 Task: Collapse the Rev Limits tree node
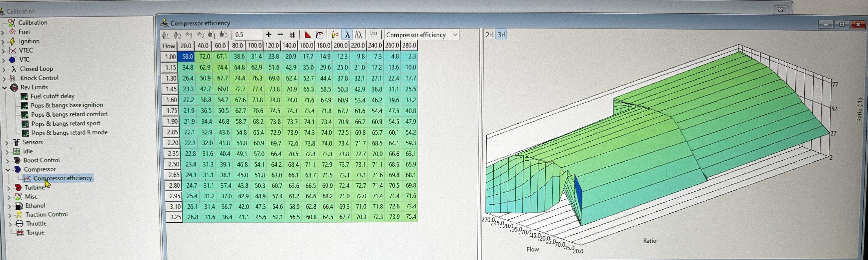4,87
